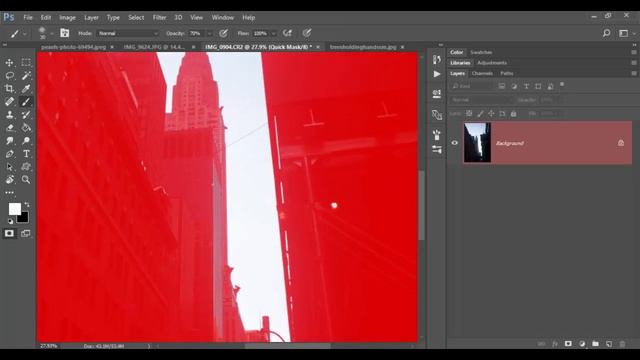
Task: Switch to the Adjustments tab
Action: [x=492, y=63]
